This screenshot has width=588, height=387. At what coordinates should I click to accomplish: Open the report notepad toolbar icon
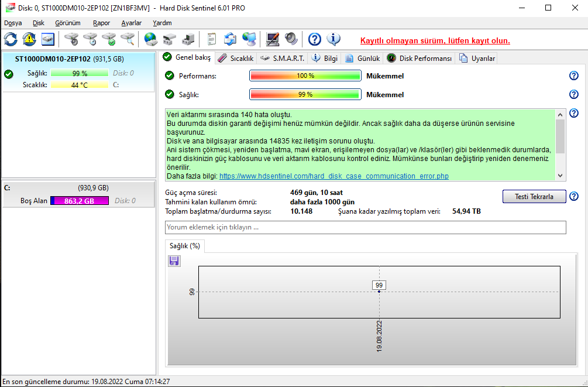click(211, 39)
